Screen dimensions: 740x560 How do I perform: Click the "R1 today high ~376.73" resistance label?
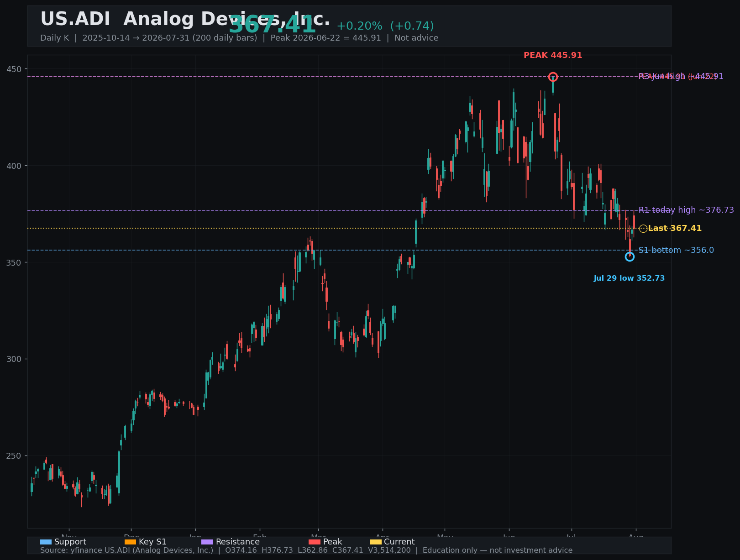[x=686, y=210]
